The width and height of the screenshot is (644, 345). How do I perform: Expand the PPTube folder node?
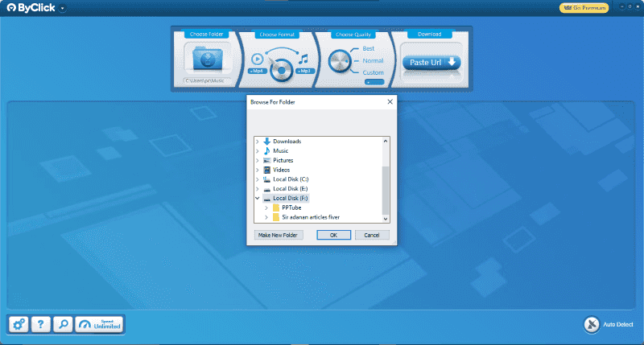coord(266,207)
